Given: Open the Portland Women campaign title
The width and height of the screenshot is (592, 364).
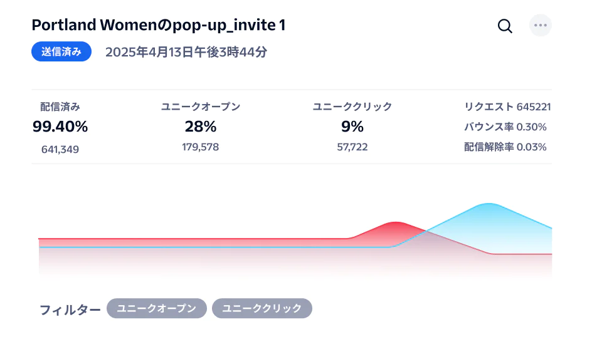Looking at the screenshot, I should point(159,25).
